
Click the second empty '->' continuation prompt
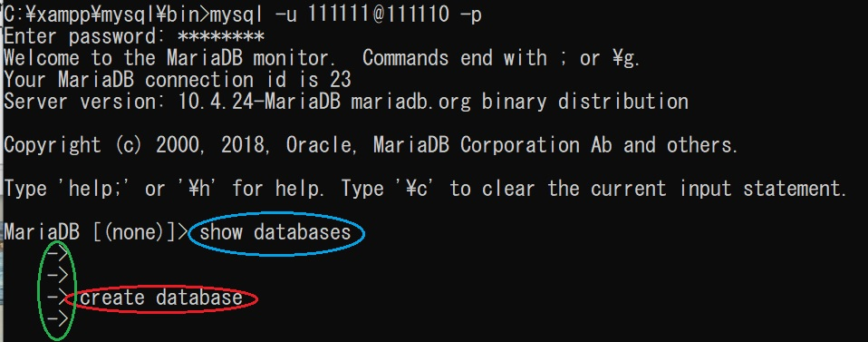coord(58,276)
